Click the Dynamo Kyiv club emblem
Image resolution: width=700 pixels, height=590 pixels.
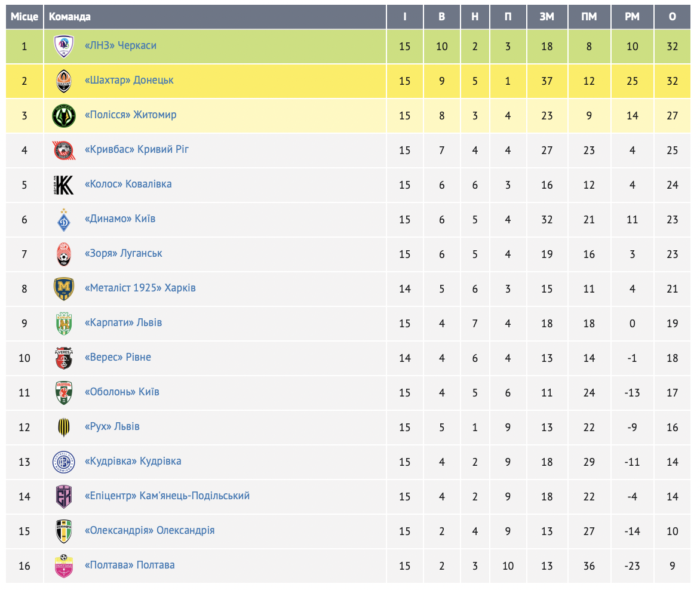point(64,219)
